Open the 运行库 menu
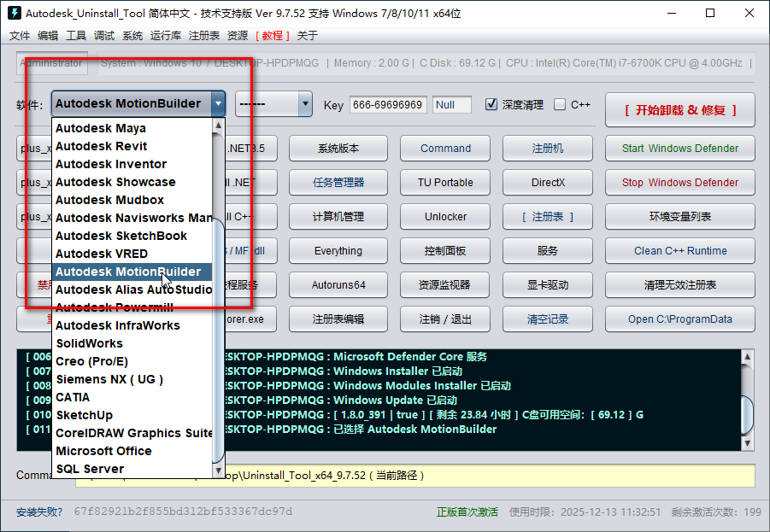The width and height of the screenshot is (770, 532). click(166, 35)
